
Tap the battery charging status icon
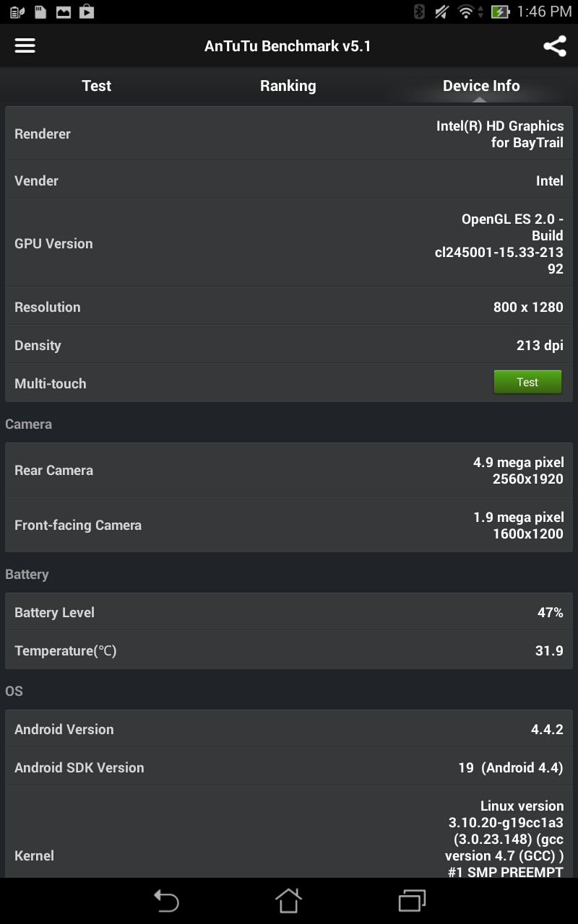[x=500, y=12]
